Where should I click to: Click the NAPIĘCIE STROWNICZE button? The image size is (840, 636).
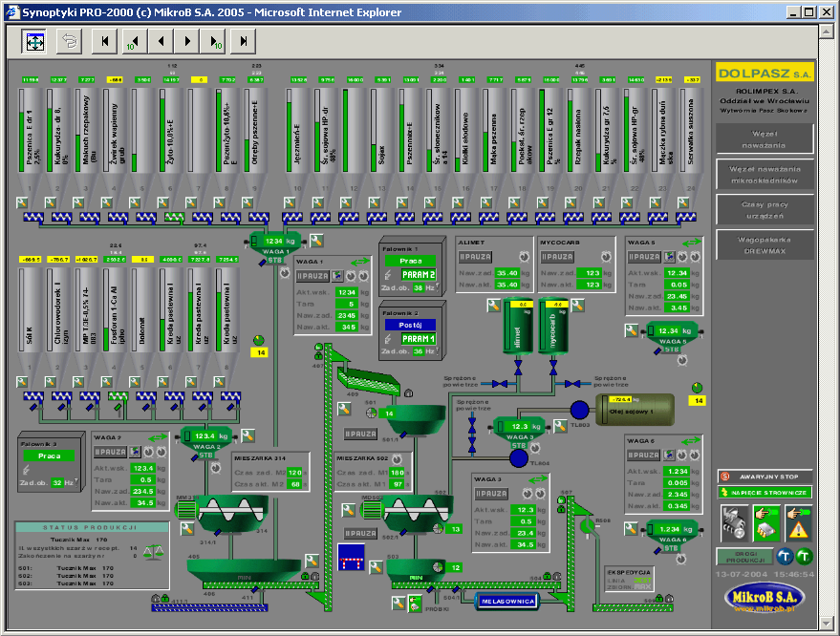(765, 493)
